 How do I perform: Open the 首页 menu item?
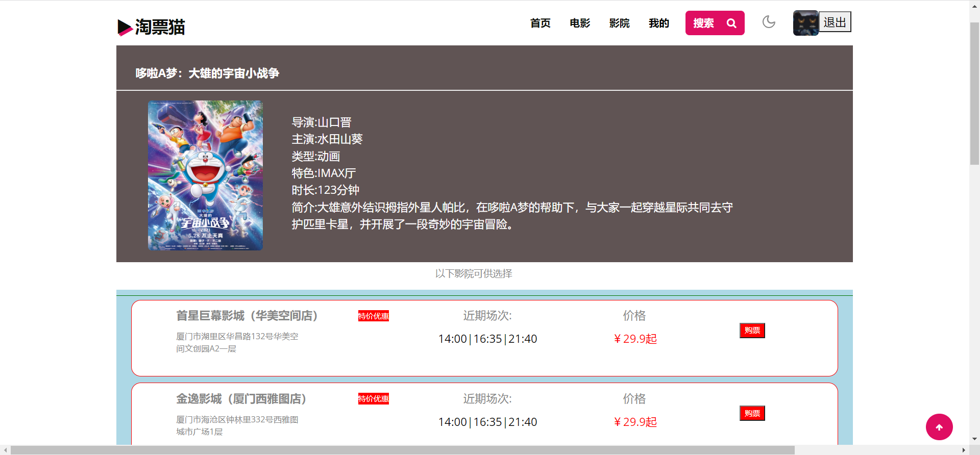[540, 23]
